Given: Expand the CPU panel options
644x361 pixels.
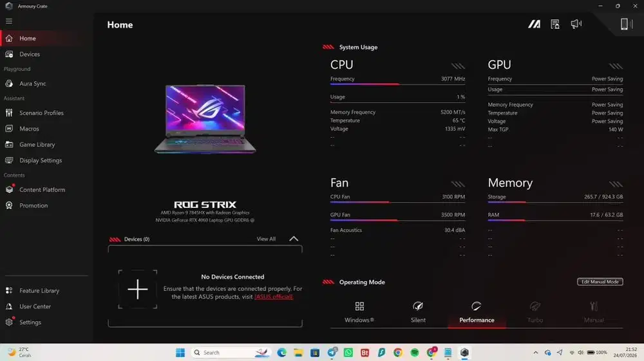Looking at the screenshot, I should tap(458, 66).
